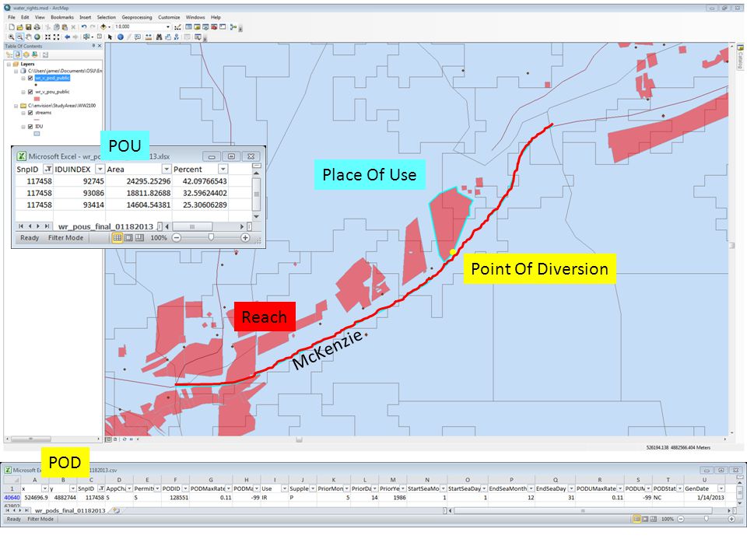Select the Zoom In tool
The image size is (747, 560).
pyautogui.click(x=11, y=37)
